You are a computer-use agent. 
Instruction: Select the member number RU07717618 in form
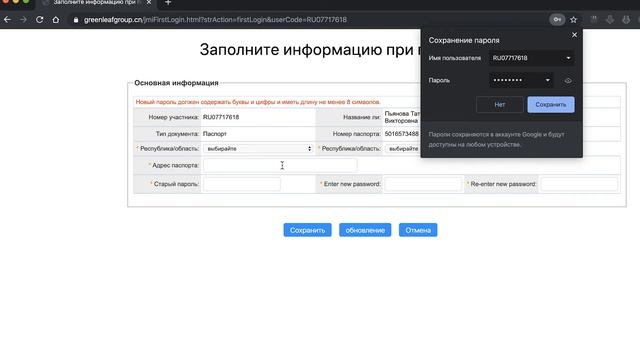pos(221,117)
